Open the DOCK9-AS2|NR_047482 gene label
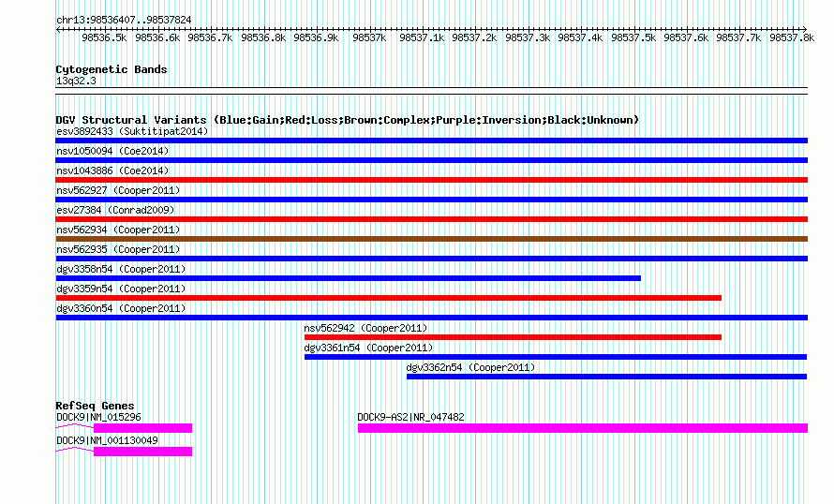834x504 pixels. click(410, 417)
